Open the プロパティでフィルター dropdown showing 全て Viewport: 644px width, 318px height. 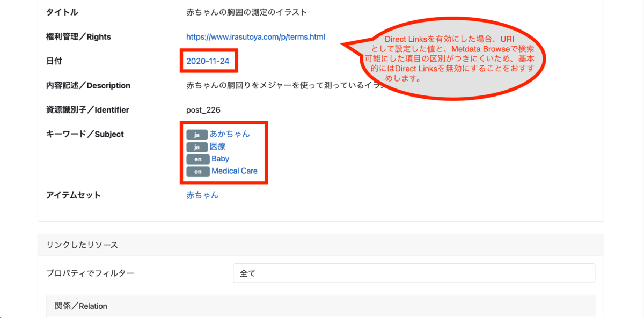click(x=414, y=273)
